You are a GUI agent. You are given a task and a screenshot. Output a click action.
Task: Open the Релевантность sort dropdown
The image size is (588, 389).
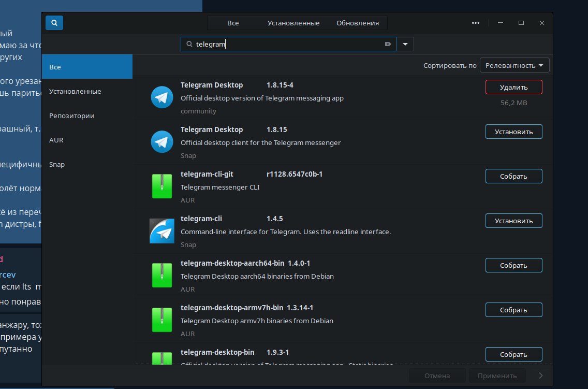tap(514, 65)
